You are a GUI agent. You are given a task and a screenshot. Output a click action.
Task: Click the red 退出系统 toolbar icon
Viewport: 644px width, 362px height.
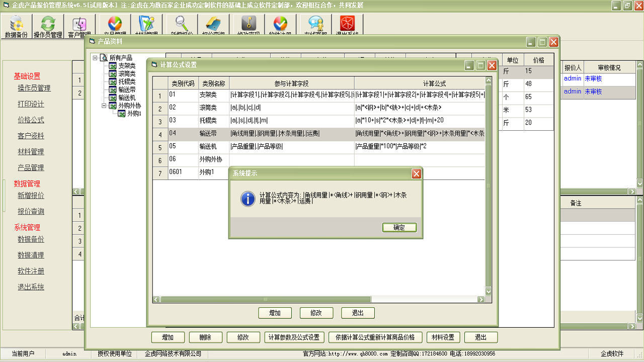click(347, 24)
